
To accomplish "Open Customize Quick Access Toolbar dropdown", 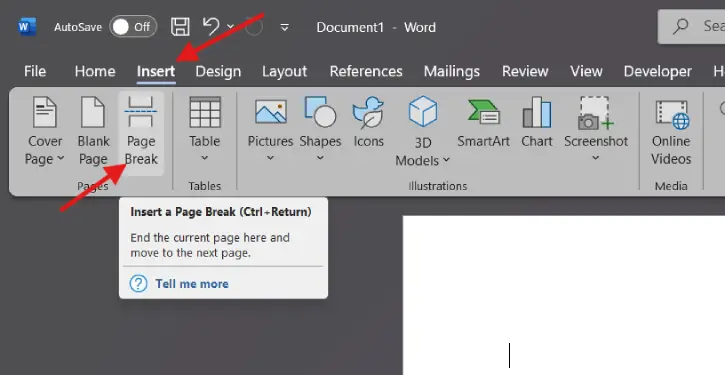I will [285, 28].
